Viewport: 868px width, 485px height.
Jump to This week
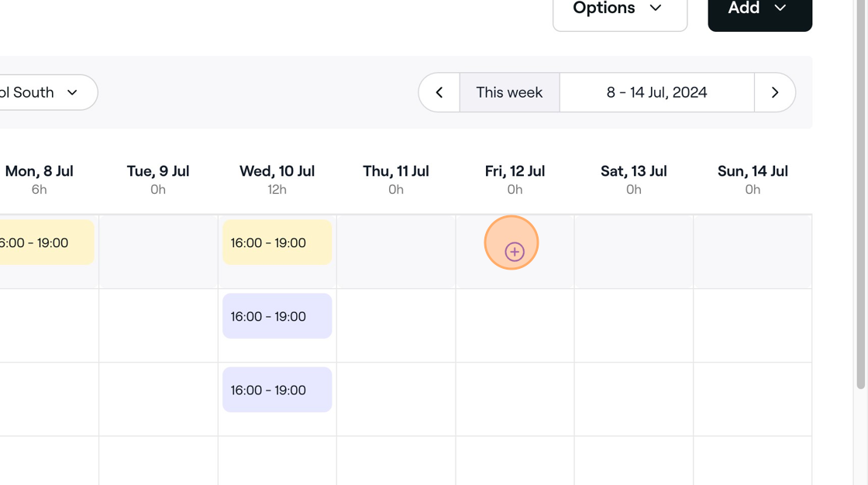(x=509, y=92)
